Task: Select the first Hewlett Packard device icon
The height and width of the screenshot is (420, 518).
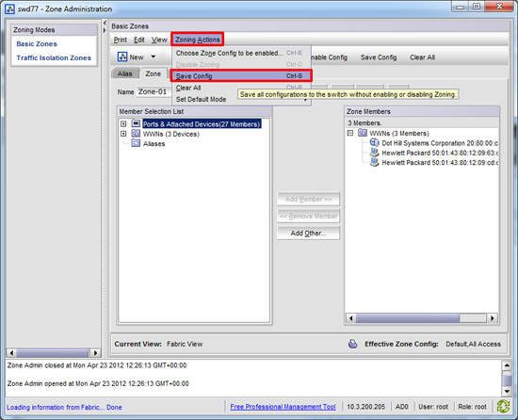Action: click(374, 153)
